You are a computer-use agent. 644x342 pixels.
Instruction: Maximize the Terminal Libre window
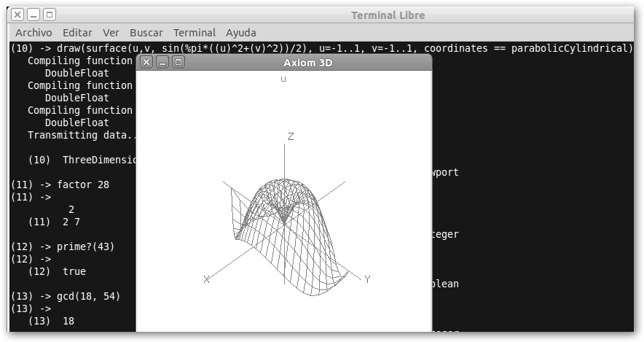(49, 15)
